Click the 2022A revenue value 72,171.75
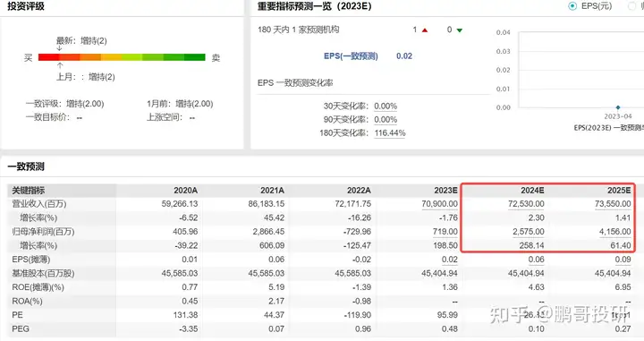 (x=352, y=204)
